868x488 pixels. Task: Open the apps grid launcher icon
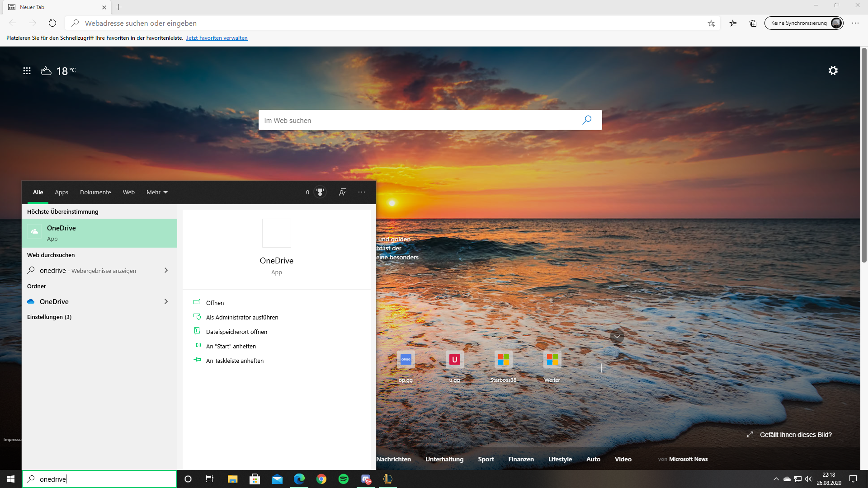click(27, 70)
